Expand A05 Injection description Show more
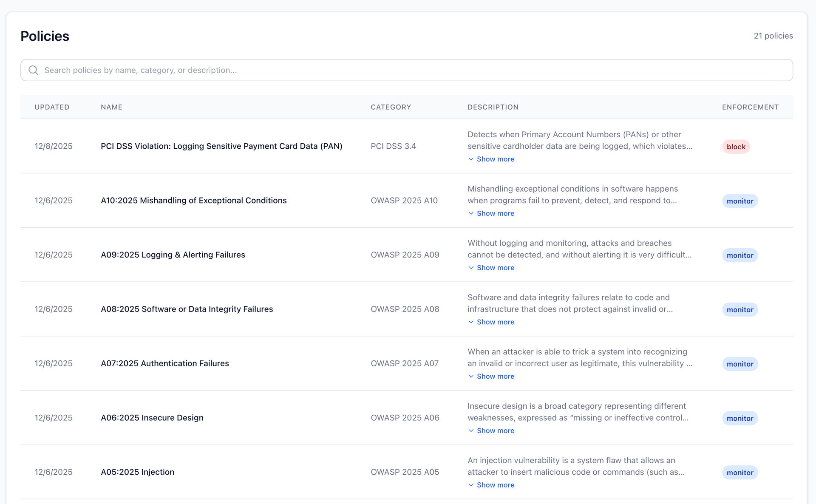 (x=491, y=485)
